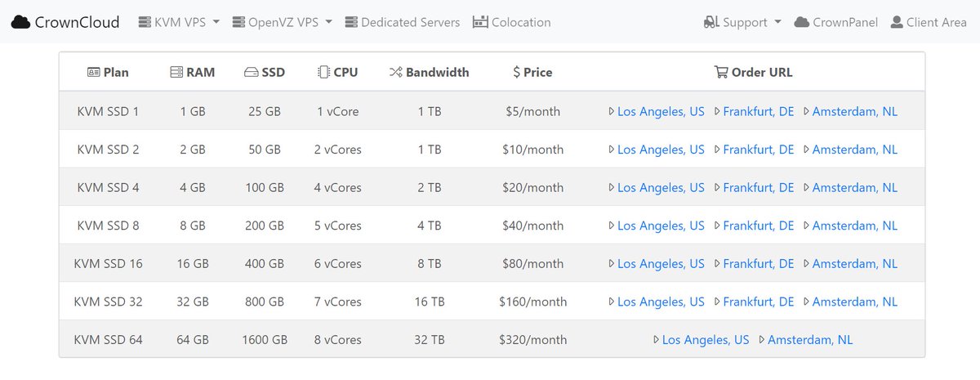Order KVM SSD 2 in Amsterdam, NL

(x=855, y=150)
